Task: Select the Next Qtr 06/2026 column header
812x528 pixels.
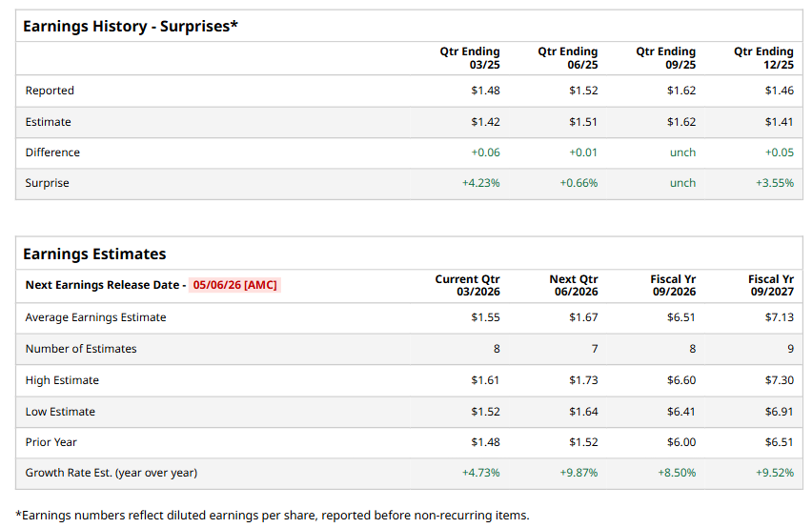Action: 574,285
